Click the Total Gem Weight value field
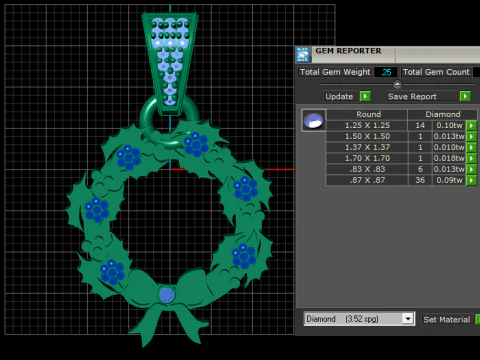This screenshot has height=360, width=480. tap(386, 72)
